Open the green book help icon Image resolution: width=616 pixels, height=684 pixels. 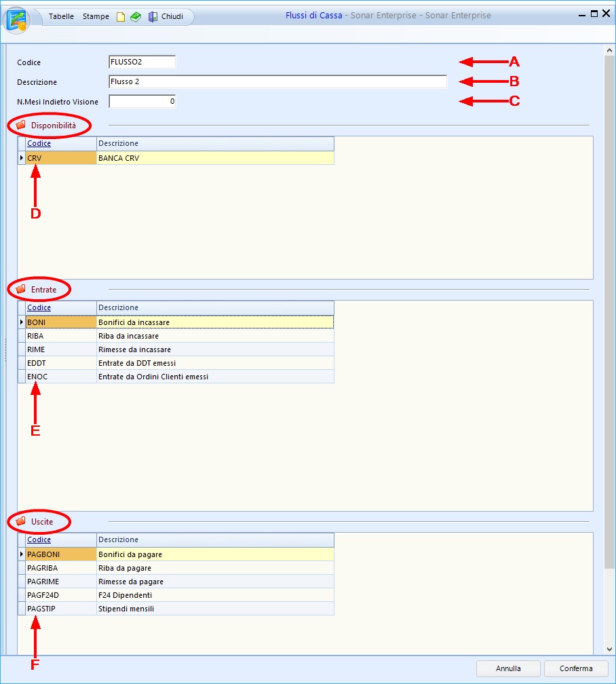click(136, 17)
